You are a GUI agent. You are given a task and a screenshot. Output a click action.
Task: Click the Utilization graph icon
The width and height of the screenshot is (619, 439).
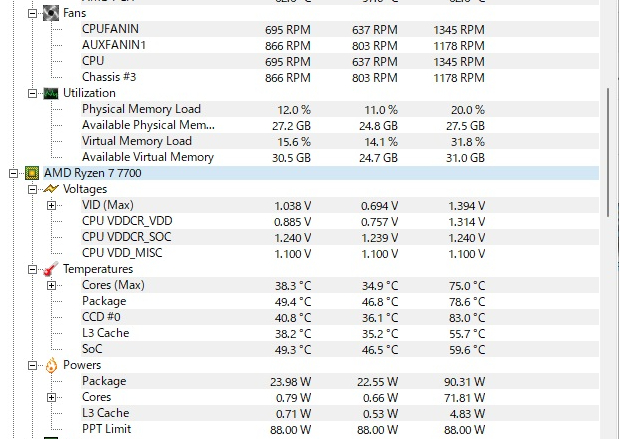pyautogui.click(x=50, y=93)
